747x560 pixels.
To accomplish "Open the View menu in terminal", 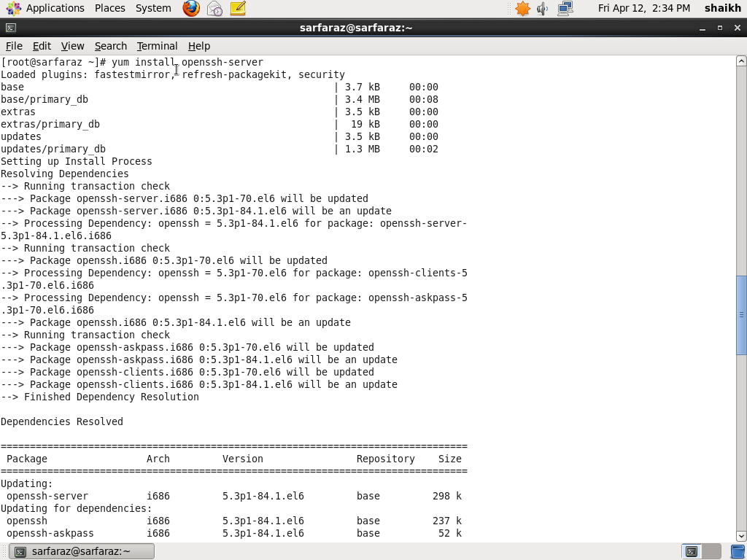I will tap(72, 46).
